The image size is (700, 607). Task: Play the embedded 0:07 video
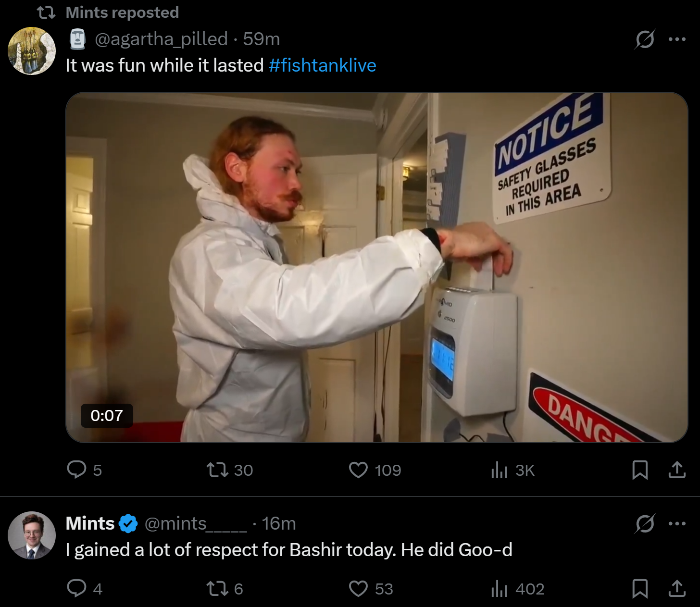pos(376,267)
